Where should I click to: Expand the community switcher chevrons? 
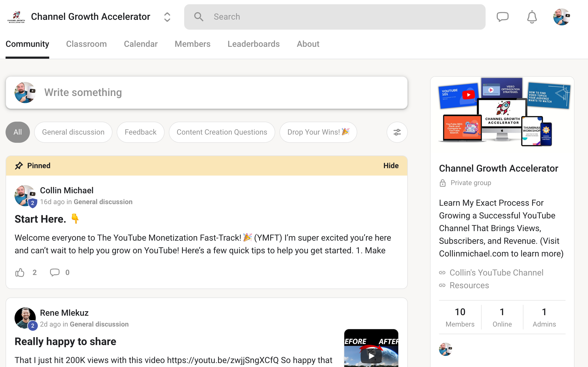pyautogui.click(x=167, y=17)
